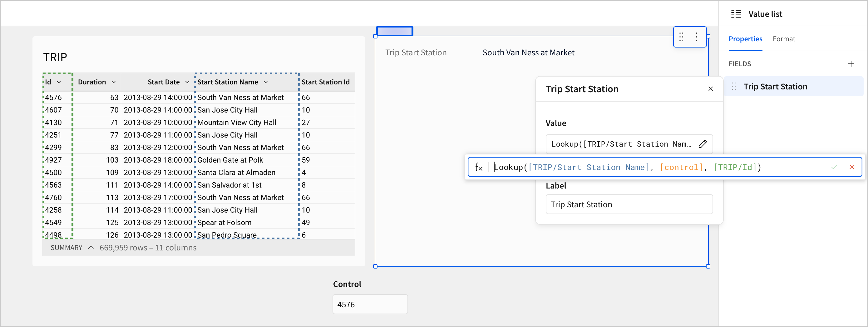Cancel the formula edit with the red X
Screen dimensions: 868x327
point(852,167)
